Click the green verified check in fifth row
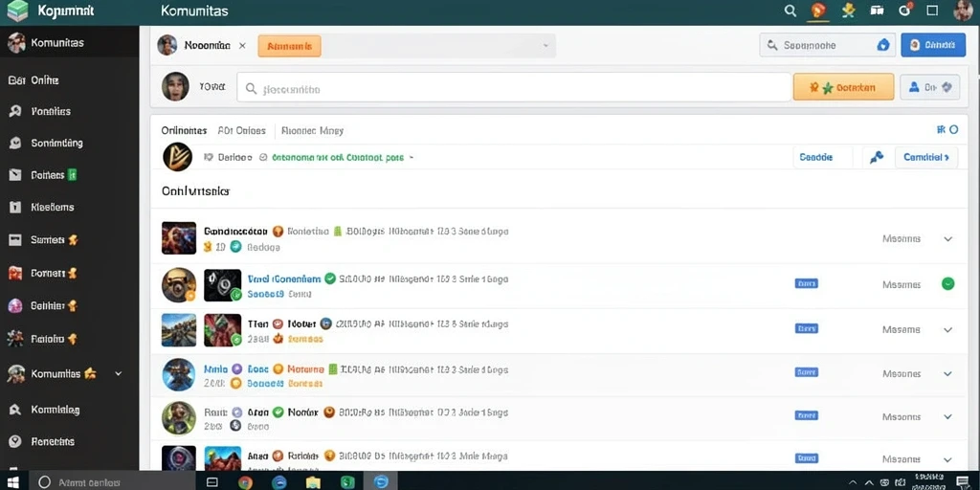 (x=278, y=412)
